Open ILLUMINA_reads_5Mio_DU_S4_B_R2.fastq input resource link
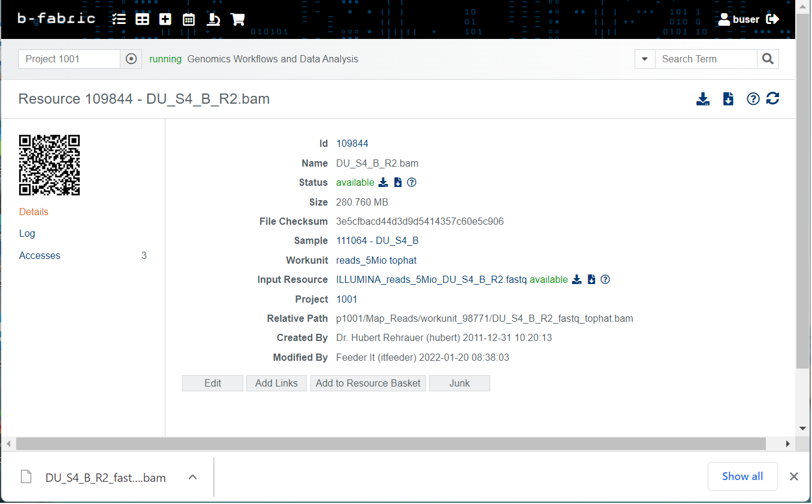This screenshot has width=812, height=504. 431,279
